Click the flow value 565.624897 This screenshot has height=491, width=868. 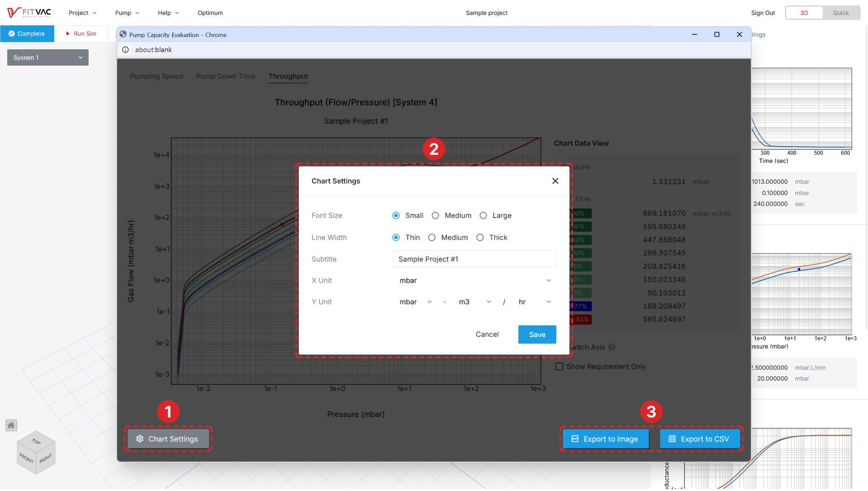point(664,319)
